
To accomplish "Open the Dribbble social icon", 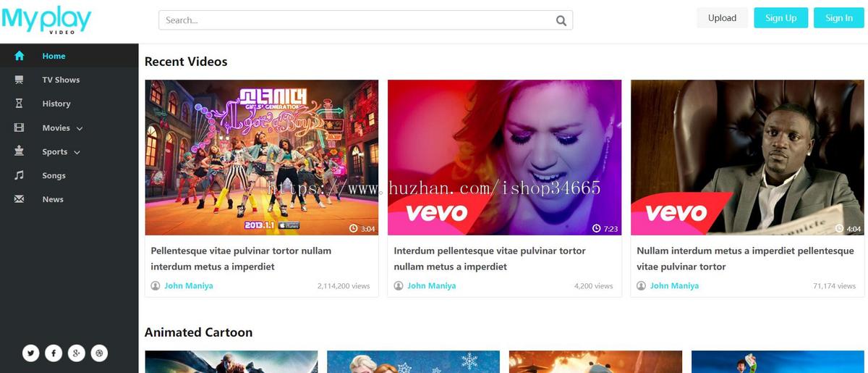I will pyautogui.click(x=100, y=353).
